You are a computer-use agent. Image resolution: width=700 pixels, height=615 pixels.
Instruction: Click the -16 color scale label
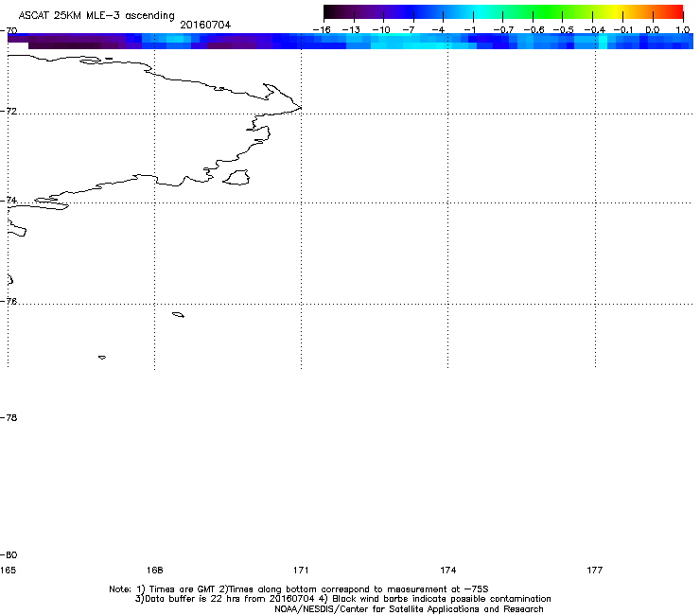pyautogui.click(x=322, y=30)
